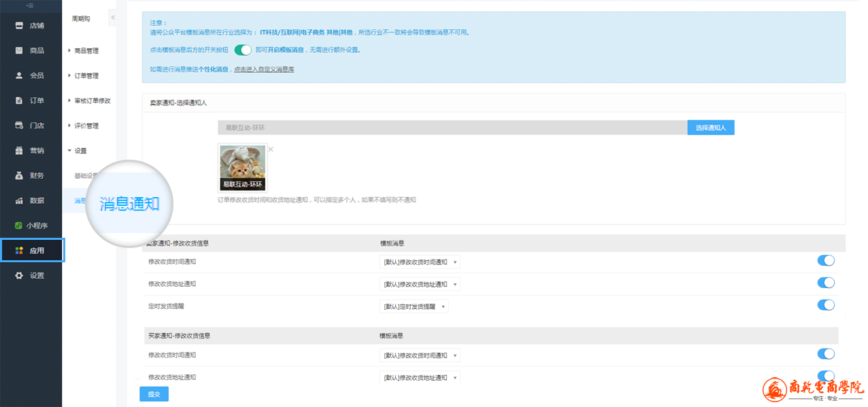The image size is (868, 407).
Task: Select the 数据 statistics chart icon
Action: (x=19, y=200)
